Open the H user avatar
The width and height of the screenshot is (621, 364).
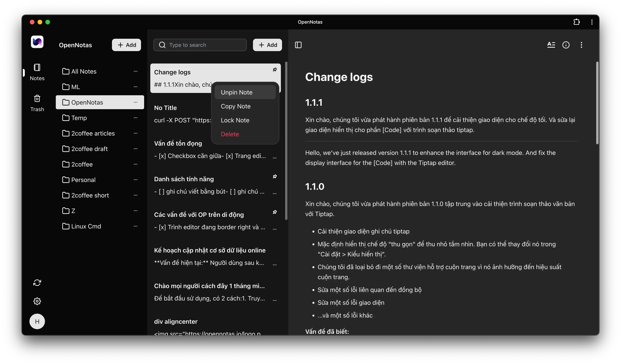coord(37,321)
